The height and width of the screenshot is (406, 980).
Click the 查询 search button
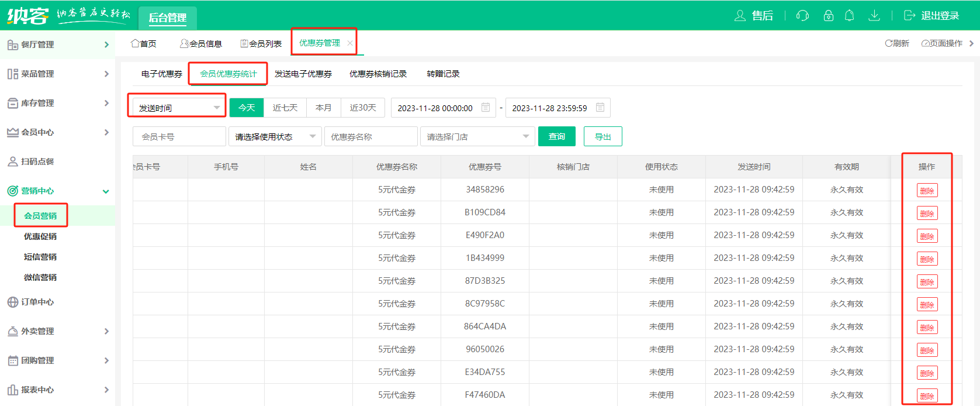pyautogui.click(x=556, y=137)
